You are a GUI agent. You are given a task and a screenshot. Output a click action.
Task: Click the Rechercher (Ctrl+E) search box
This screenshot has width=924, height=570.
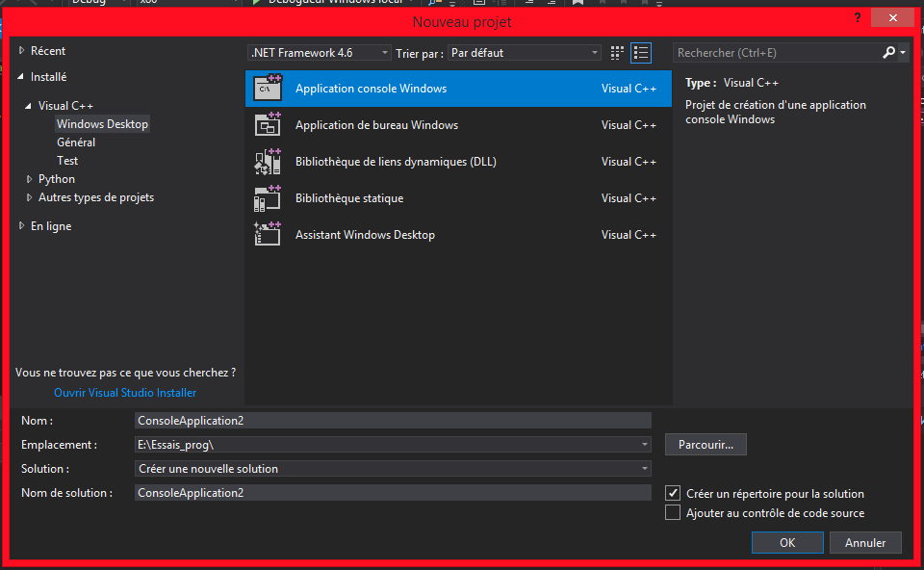tap(777, 52)
